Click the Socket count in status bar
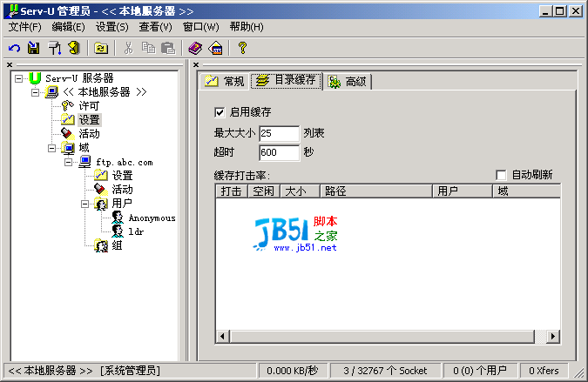This screenshot has height=382, width=588. tap(385, 371)
